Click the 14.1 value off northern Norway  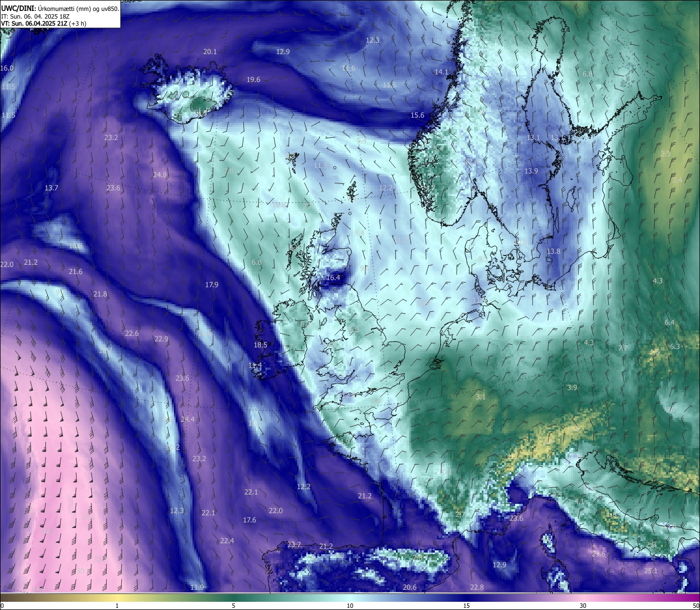[x=441, y=72]
